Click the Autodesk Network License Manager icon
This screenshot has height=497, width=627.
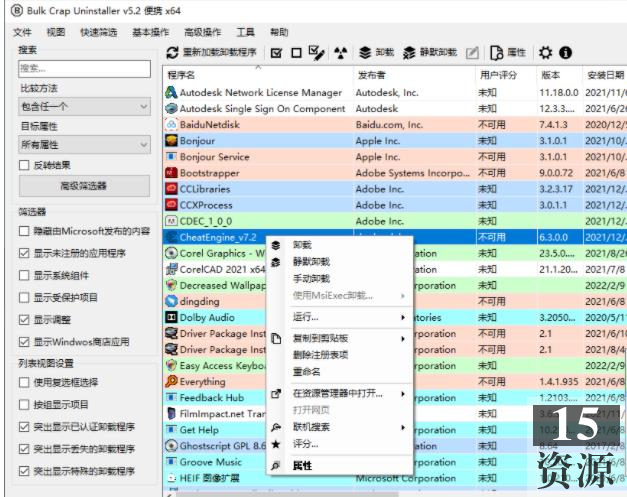click(171, 92)
